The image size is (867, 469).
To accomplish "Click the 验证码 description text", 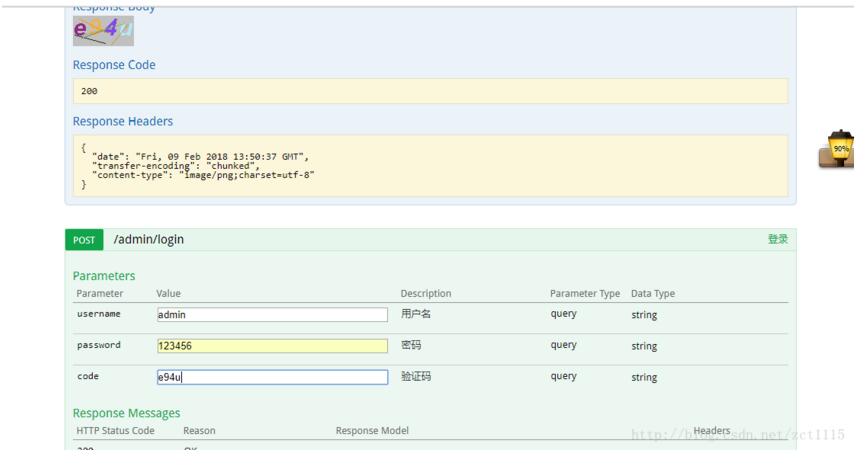I will point(416,376).
